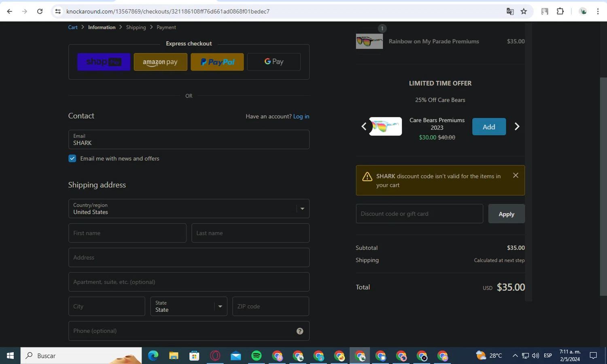Image resolution: width=607 pixels, height=364 pixels.
Task: Open File Explorer from taskbar
Action: point(174,356)
